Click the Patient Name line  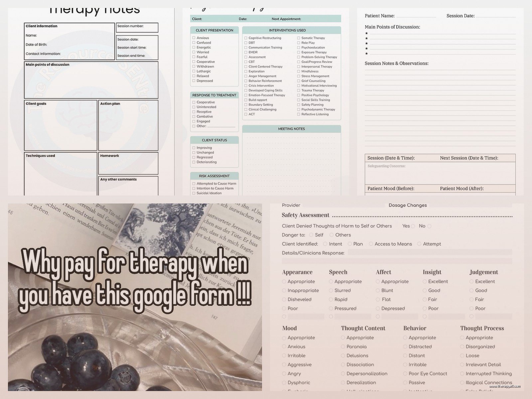(416, 16)
